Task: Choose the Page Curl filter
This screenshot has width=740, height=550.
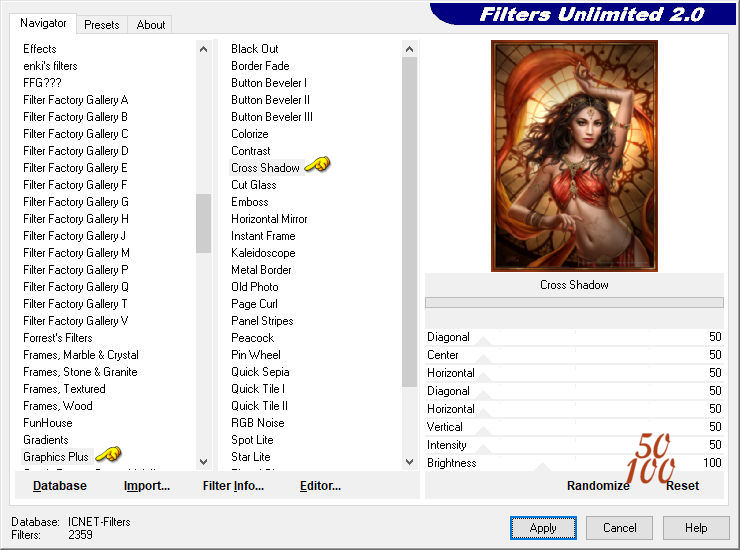Action: tap(254, 304)
